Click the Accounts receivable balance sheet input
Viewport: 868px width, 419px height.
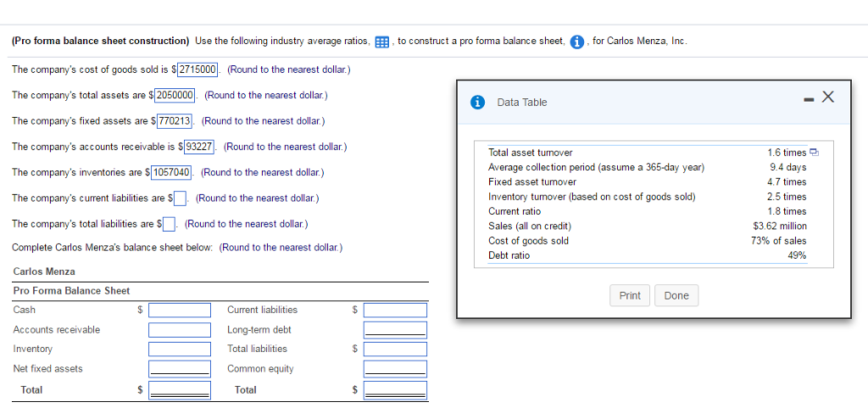[x=180, y=330]
